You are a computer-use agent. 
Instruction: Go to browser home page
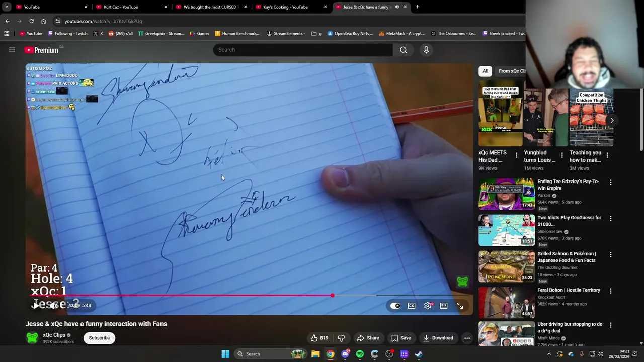[43, 21]
